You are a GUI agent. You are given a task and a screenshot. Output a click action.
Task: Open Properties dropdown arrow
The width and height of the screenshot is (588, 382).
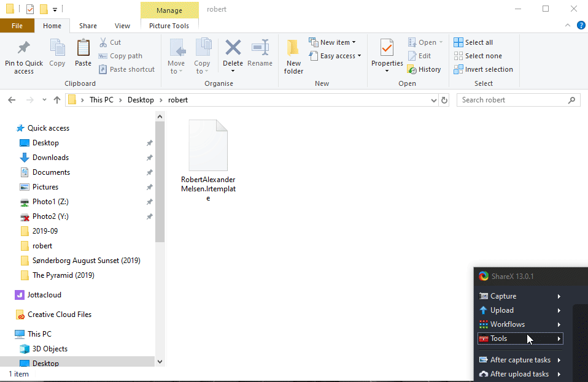[x=387, y=71]
